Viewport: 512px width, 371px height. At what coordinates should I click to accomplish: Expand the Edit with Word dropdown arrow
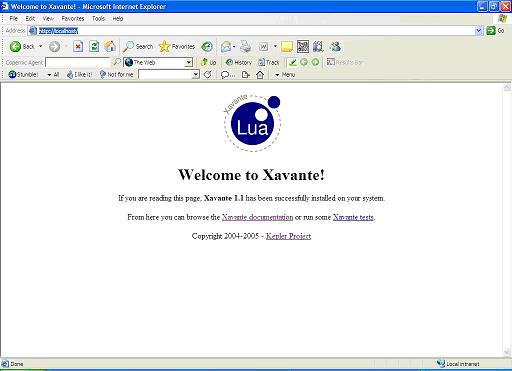click(x=275, y=46)
